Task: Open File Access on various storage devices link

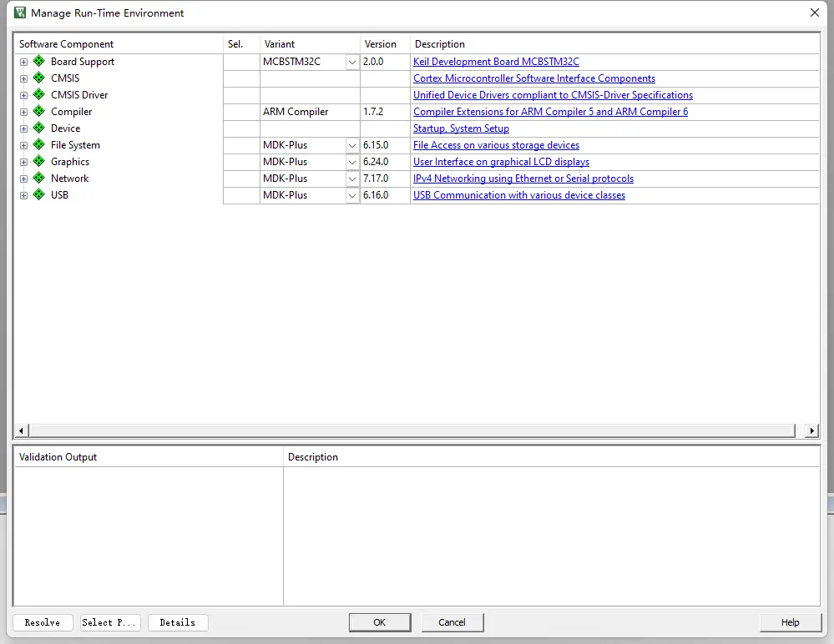Action: [496, 145]
